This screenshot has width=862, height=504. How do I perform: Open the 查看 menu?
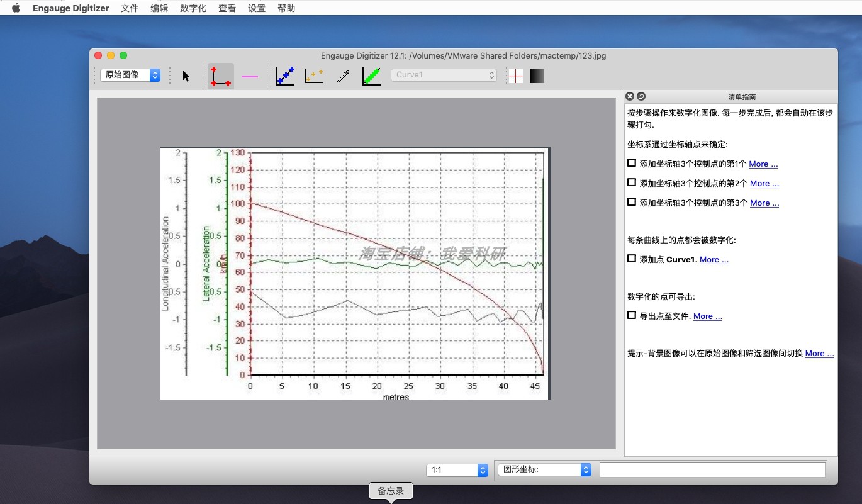pos(227,8)
